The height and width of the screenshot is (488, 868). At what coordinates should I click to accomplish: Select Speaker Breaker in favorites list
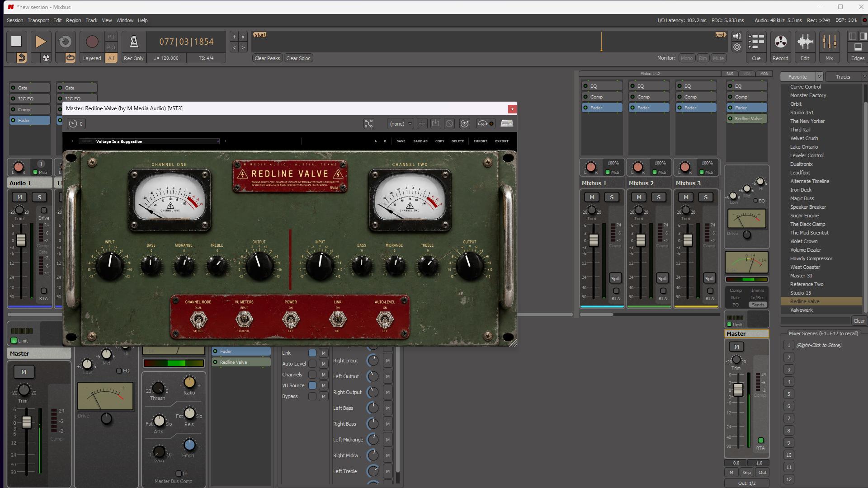click(x=808, y=207)
